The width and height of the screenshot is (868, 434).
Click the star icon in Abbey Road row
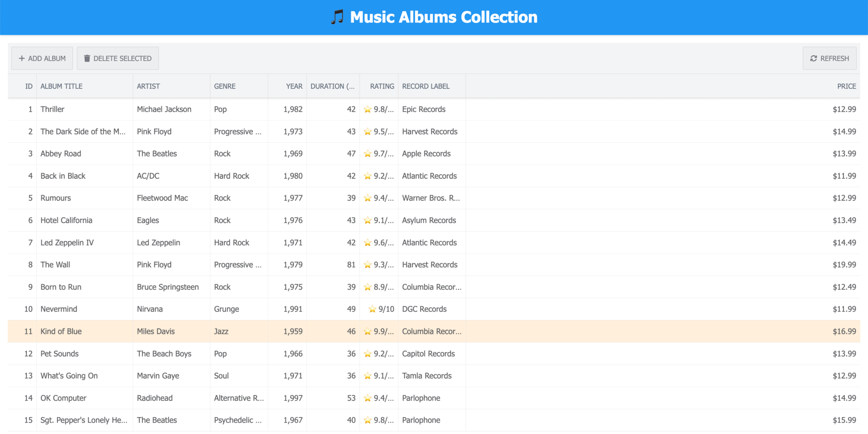tap(367, 154)
